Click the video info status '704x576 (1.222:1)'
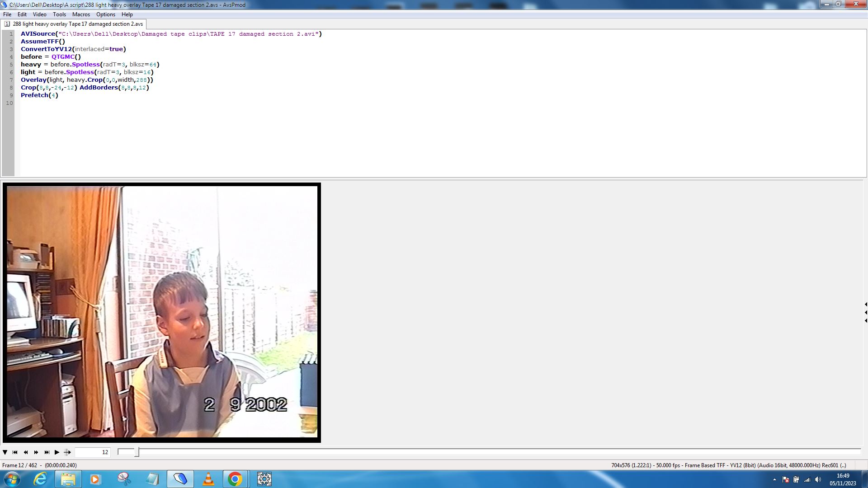Image resolution: width=868 pixels, height=488 pixels. (x=631, y=465)
